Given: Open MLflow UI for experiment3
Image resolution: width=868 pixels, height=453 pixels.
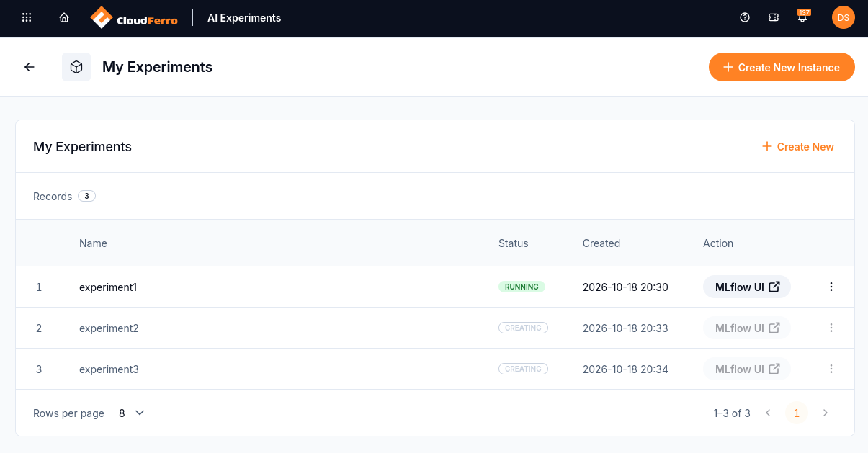Looking at the screenshot, I should coord(747,369).
